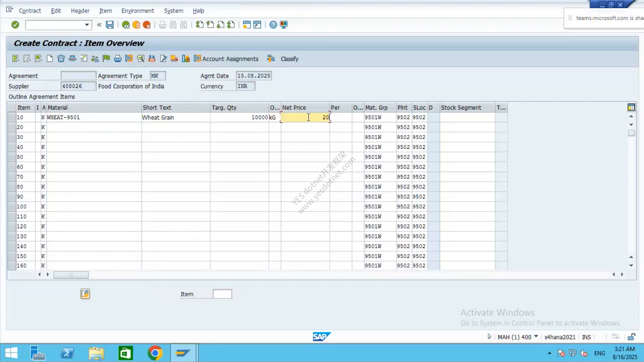Toggle the row selector for item 30
This screenshot has height=362, width=644.
(12, 137)
